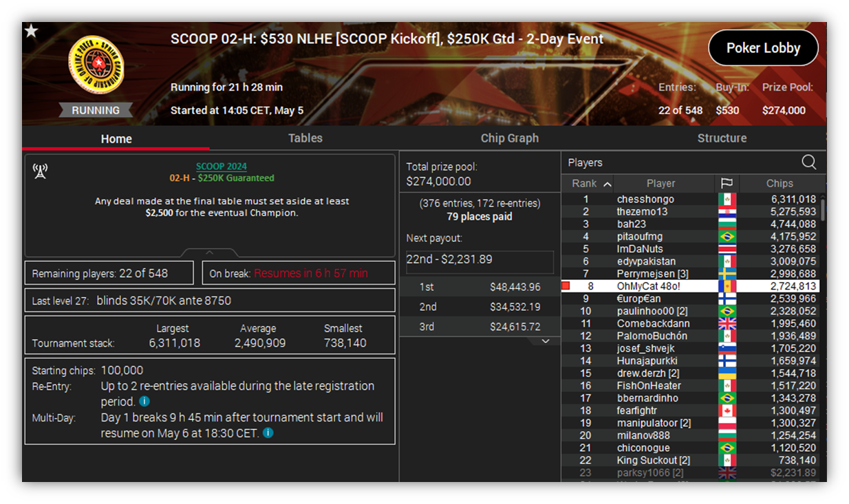Click the flag next to josef_shvejk
Viewport: 849px width, 504px height.
(x=727, y=349)
